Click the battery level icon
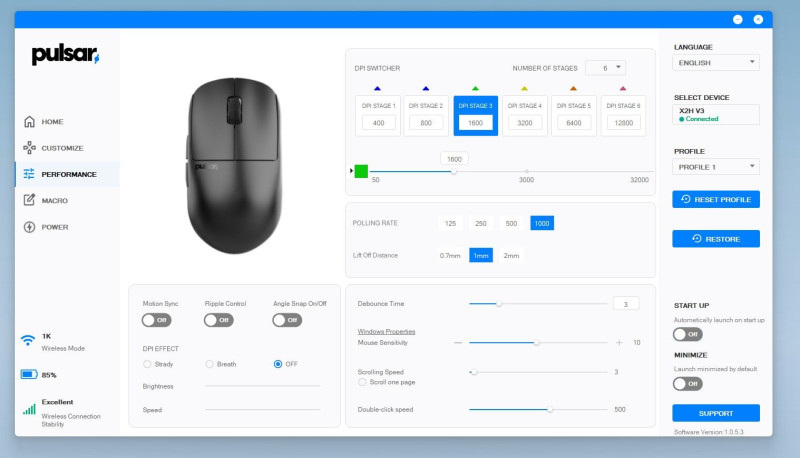This screenshot has height=458, width=800. click(x=29, y=374)
